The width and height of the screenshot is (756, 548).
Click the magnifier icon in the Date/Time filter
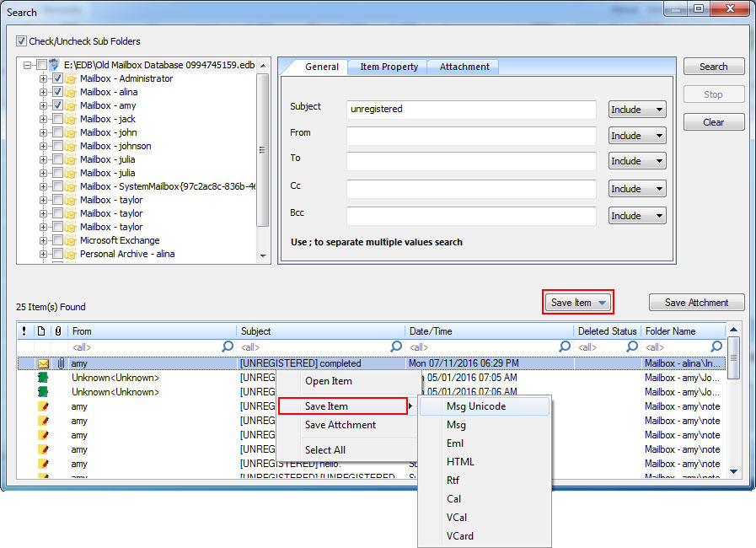[565, 347]
